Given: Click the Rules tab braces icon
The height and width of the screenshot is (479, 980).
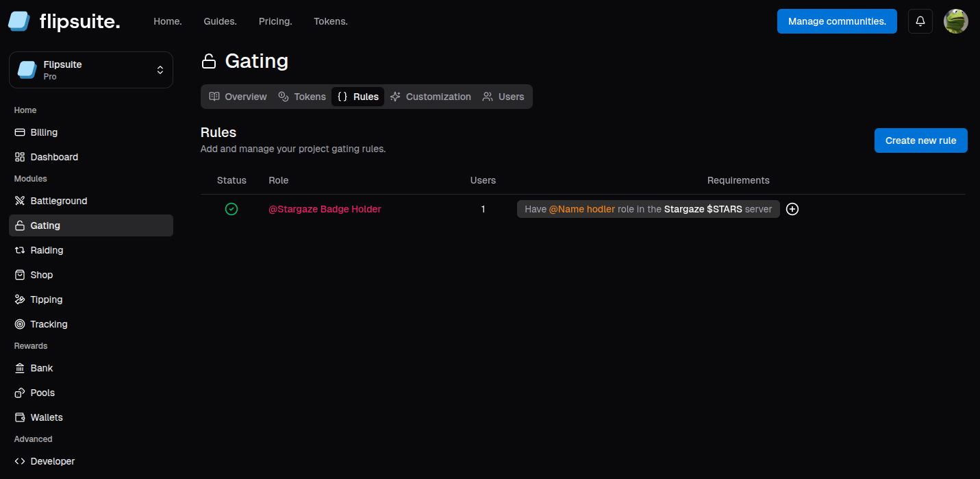Looking at the screenshot, I should 342,97.
